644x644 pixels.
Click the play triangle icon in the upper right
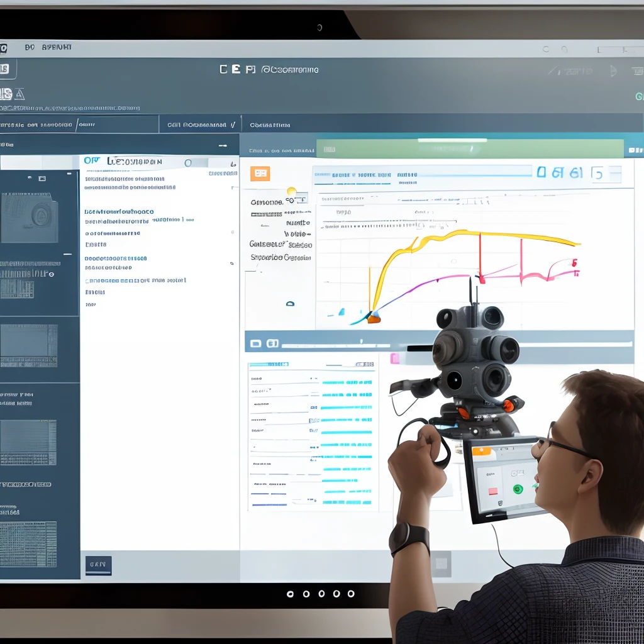click(613, 71)
